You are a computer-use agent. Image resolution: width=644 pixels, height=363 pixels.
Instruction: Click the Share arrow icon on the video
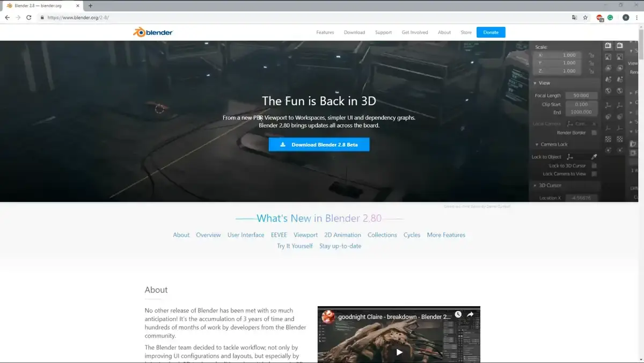point(470,315)
